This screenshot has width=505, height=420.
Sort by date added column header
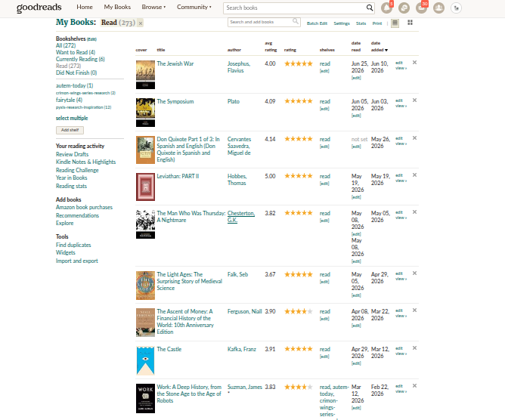[x=379, y=46]
